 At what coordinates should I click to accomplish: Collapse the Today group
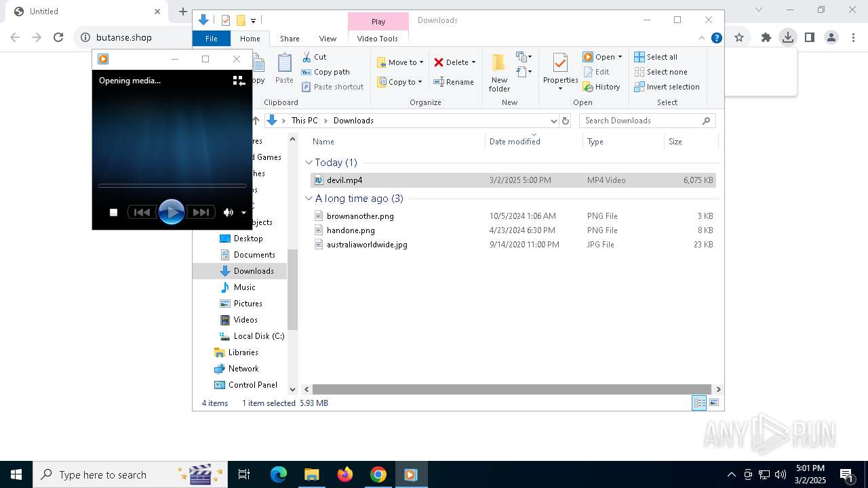309,163
